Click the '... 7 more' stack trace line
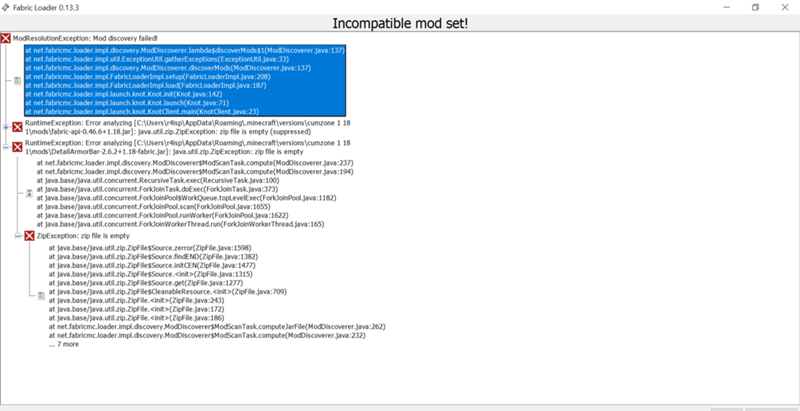The width and height of the screenshot is (800, 411). [x=66, y=344]
